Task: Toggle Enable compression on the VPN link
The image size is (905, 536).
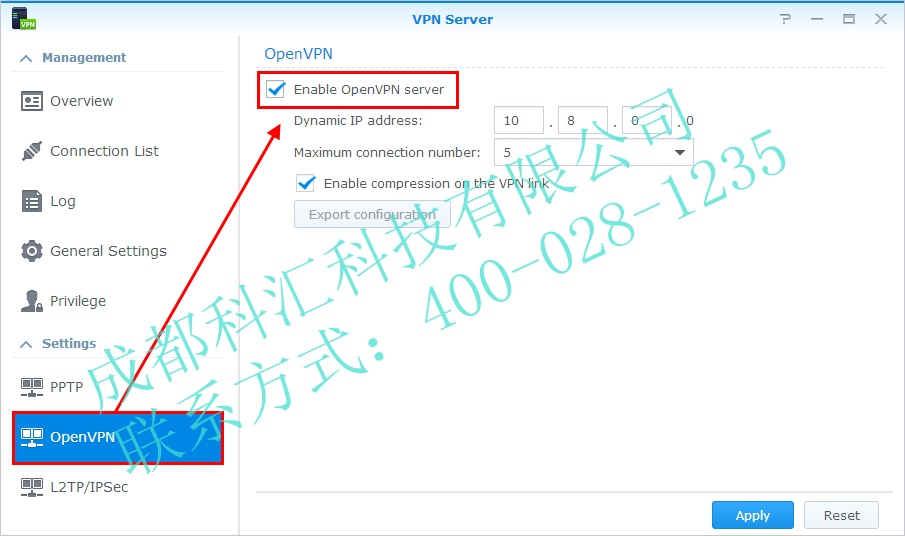Action: point(305,183)
